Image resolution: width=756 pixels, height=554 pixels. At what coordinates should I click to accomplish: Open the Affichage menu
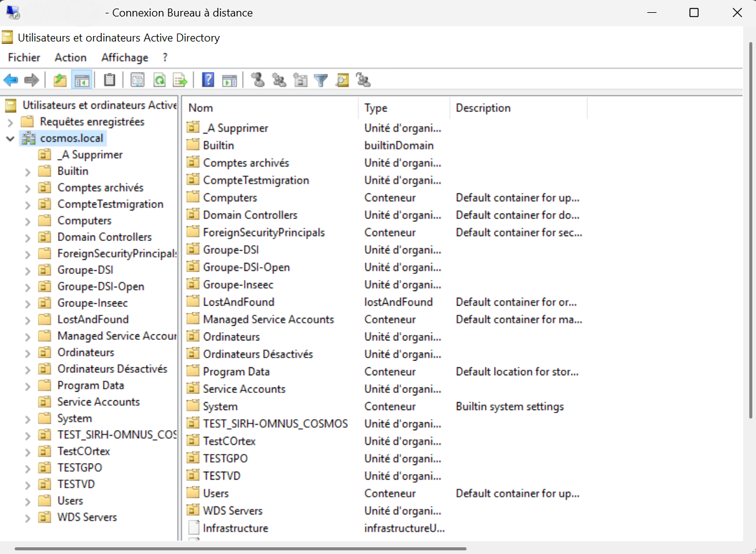tap(125, 57)
